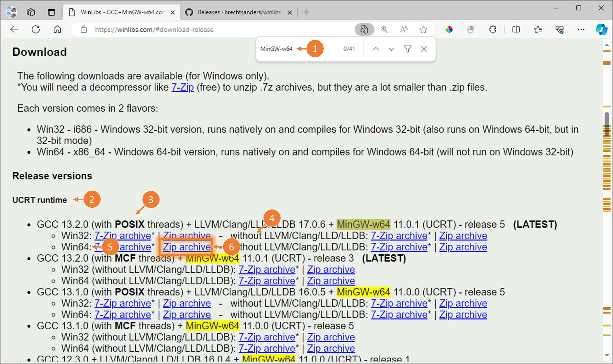613x364 pixels.
Task: Open the Extensions puzzle icon
Action: [493, 29]
